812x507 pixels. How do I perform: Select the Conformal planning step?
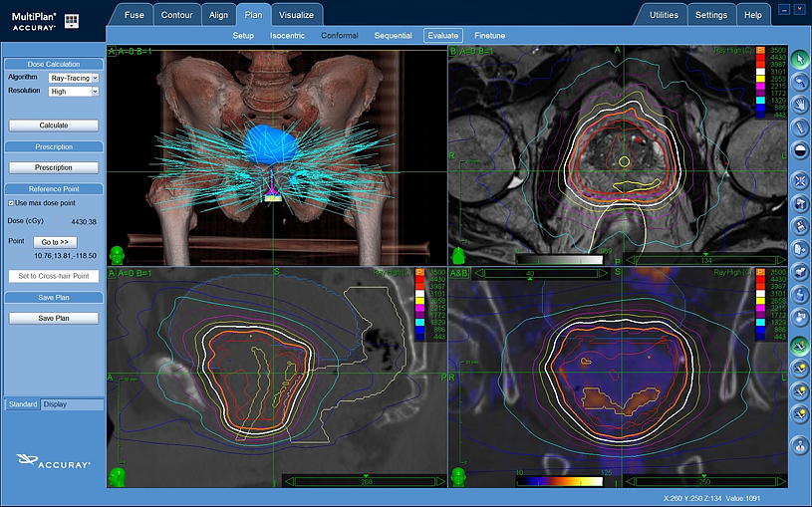[x=339, y=35]
